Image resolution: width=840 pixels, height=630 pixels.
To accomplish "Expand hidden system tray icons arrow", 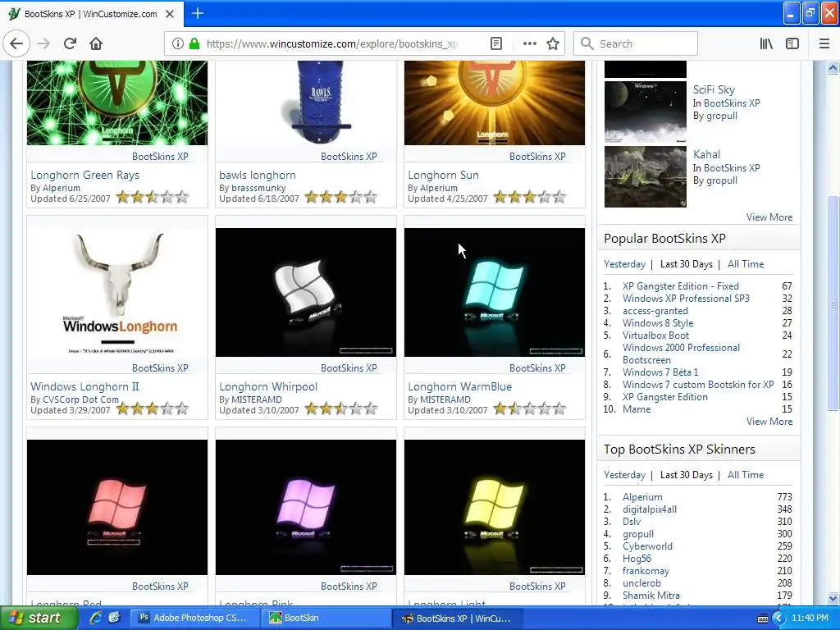I will [x=778, y=618].
